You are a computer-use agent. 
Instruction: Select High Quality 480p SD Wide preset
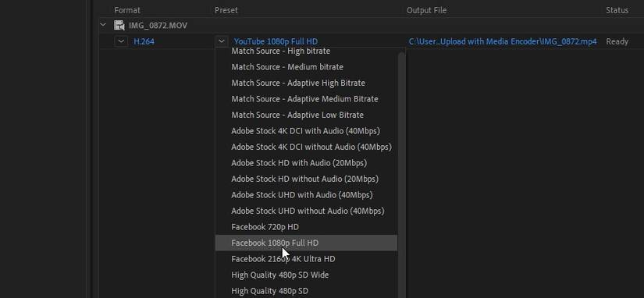pyautogui.click(x=306, y=275)
